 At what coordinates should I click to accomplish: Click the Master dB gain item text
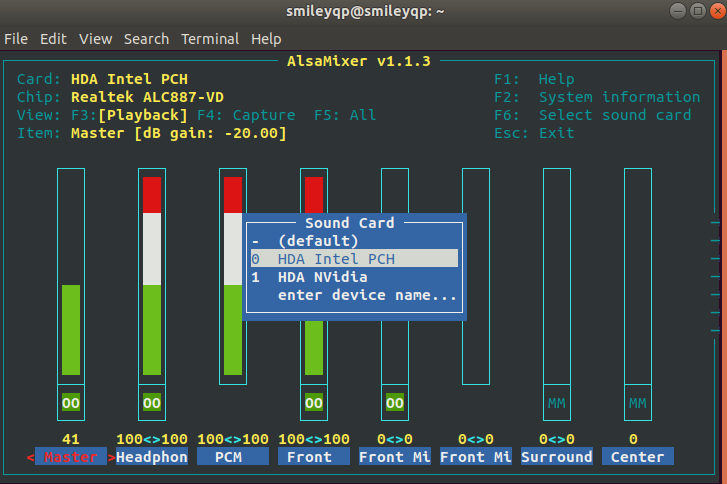[179, 133]
